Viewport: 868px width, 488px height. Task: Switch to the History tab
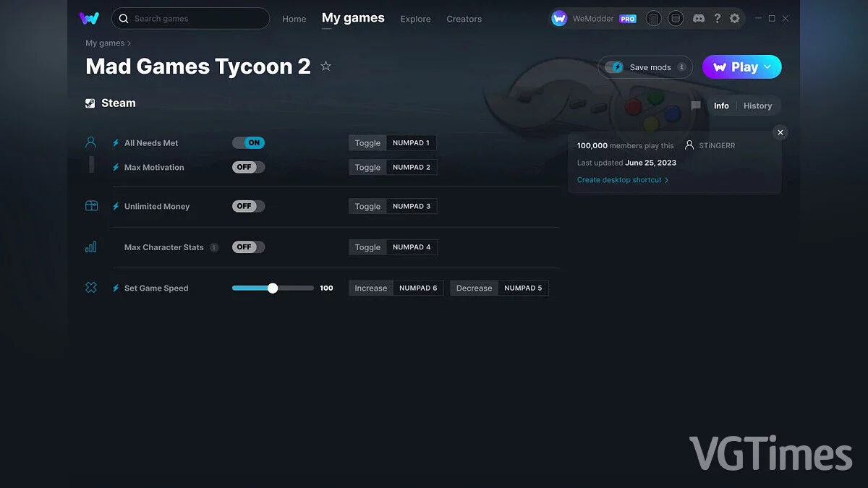(757, 106)
